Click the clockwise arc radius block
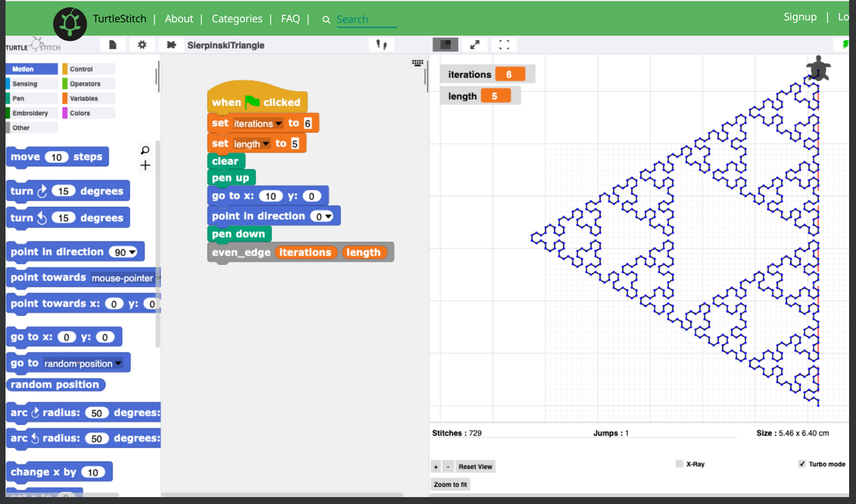The width and height of the screenshot is (856, 504). (84, 413)
